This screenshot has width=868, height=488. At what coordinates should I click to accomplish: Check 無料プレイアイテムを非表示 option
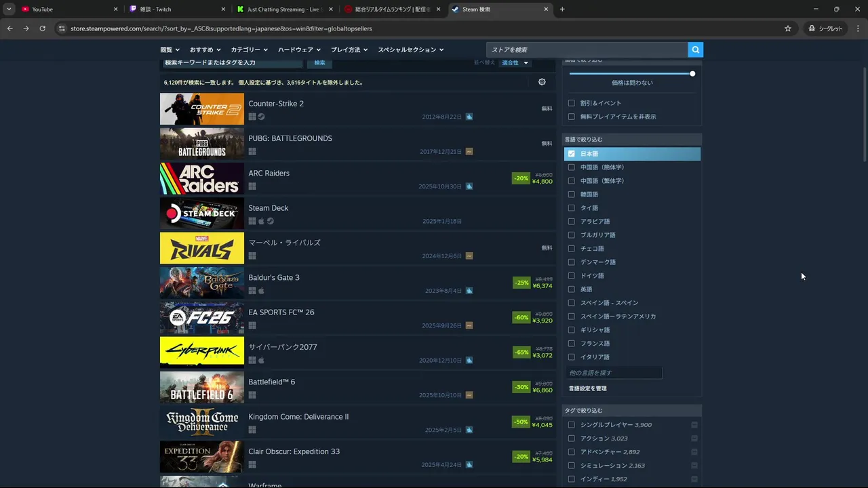pyautogui.click(x=571, y=117)
